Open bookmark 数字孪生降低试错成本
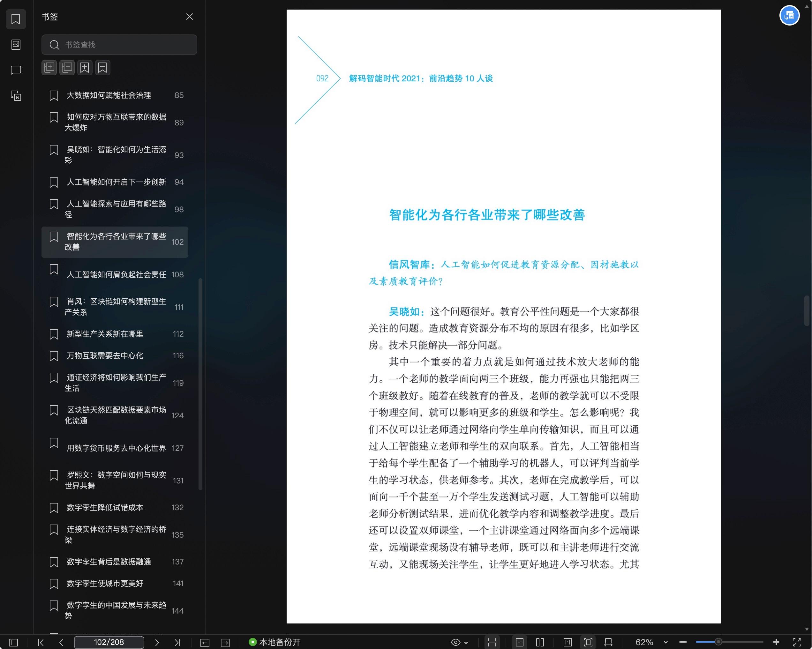 click(115, 507)
